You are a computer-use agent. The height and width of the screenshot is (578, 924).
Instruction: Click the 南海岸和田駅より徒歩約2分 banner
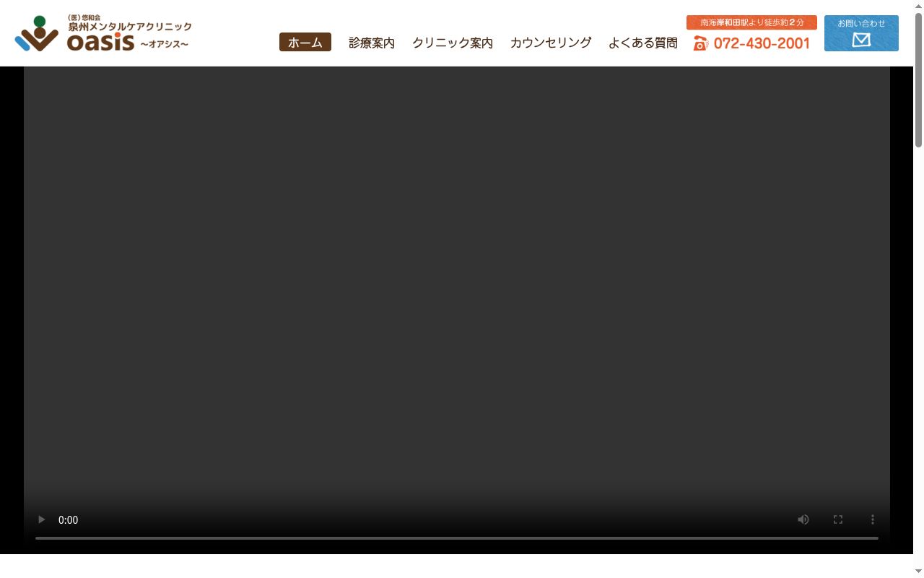(751, 22)
